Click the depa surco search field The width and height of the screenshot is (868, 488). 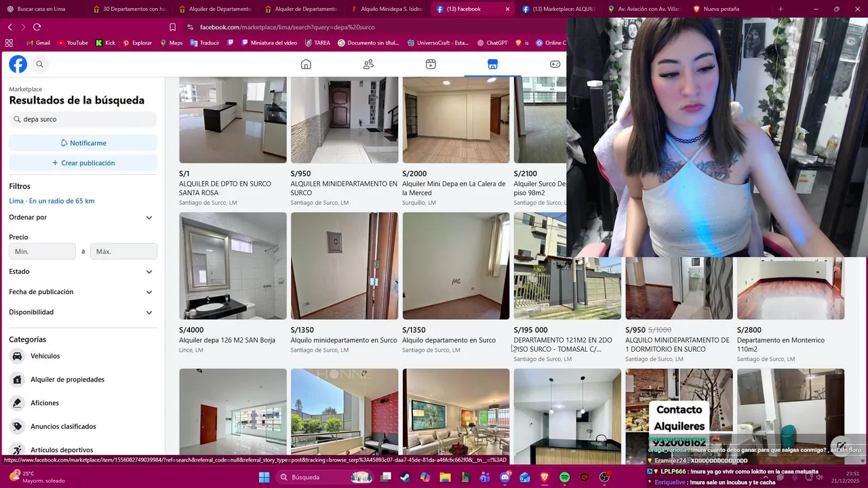pyautogui.click(x=83, y=119)
